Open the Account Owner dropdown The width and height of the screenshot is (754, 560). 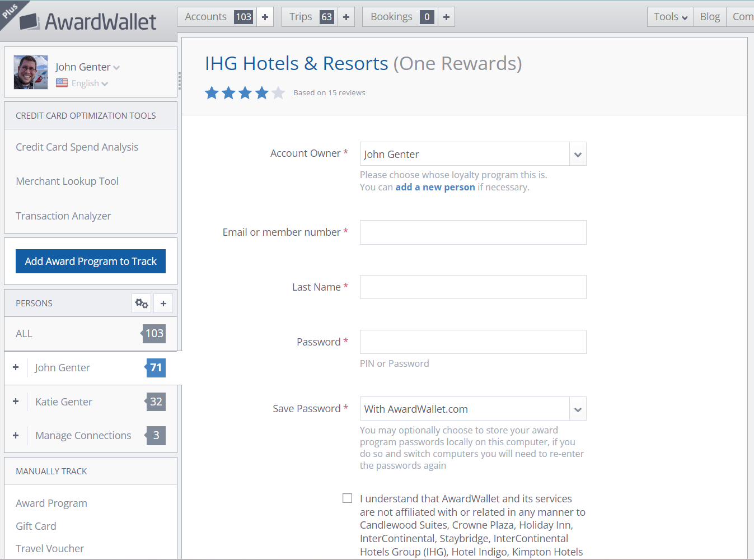[x=577, y=153]
